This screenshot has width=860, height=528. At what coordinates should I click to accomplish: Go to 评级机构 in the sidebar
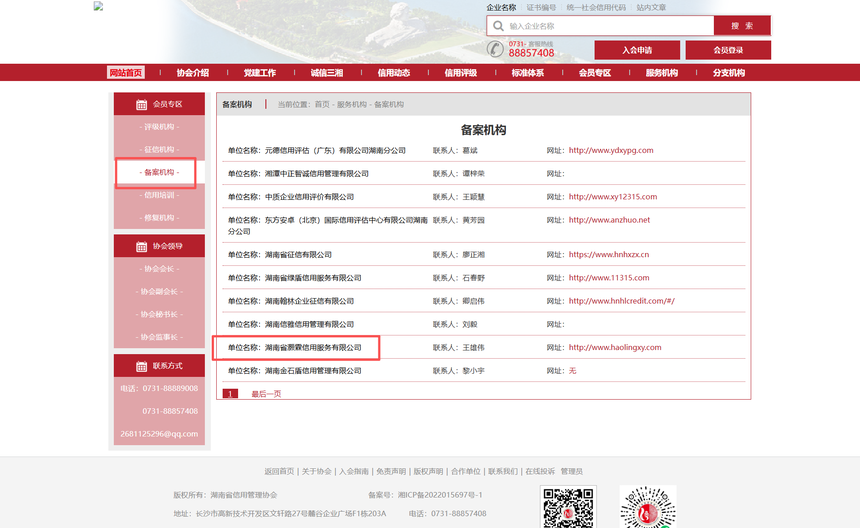coord(160,127)
